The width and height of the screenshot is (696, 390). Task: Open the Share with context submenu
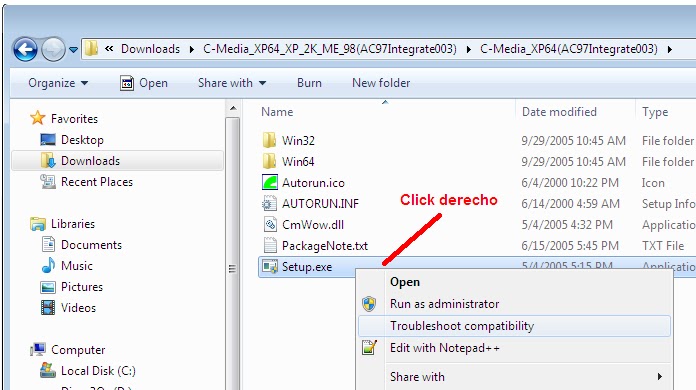[514, 377]
